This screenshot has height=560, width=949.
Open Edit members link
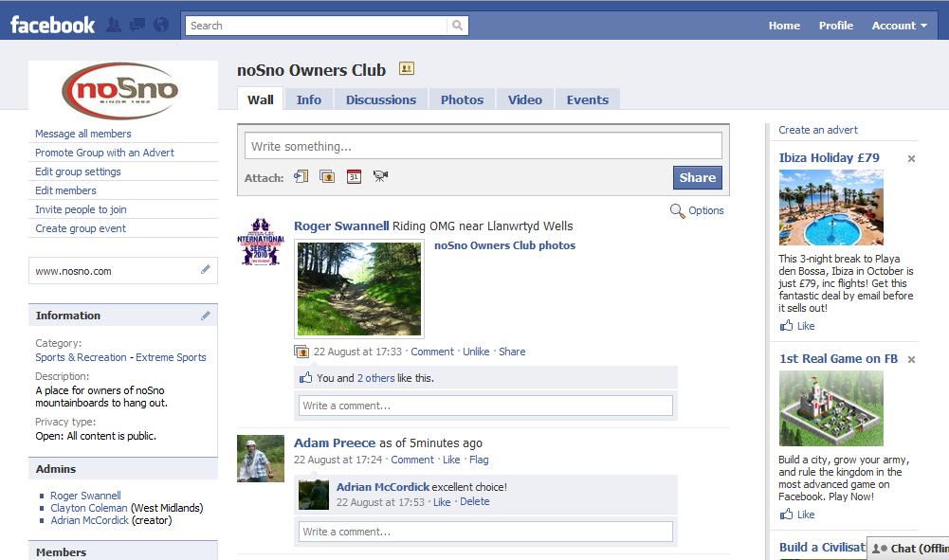[65, 190]
